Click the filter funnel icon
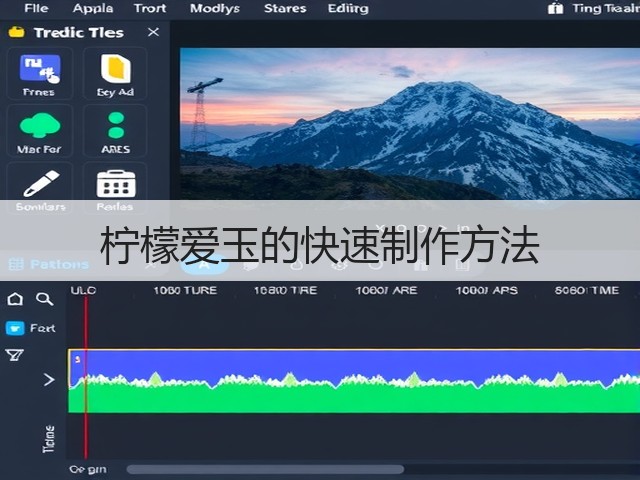 coord(14,355)
